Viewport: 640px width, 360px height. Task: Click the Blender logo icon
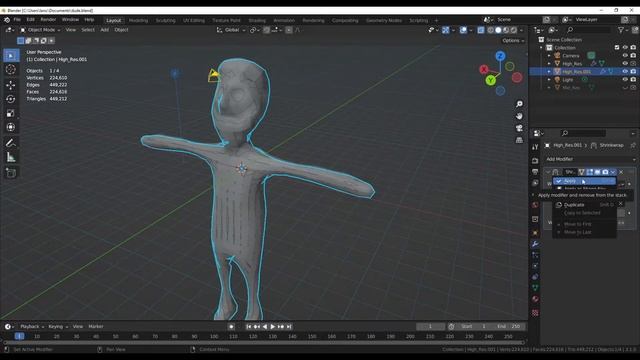point(7,20)
